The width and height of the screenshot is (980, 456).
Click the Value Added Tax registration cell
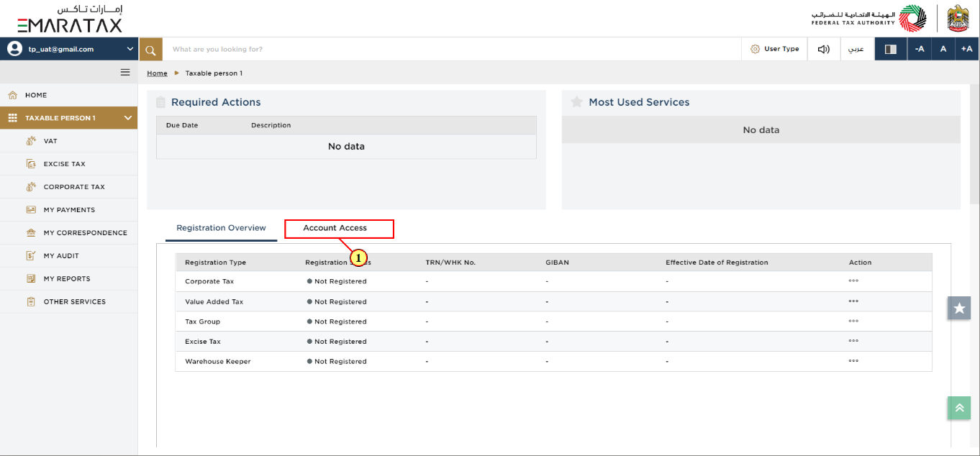[x=214, y=301]
